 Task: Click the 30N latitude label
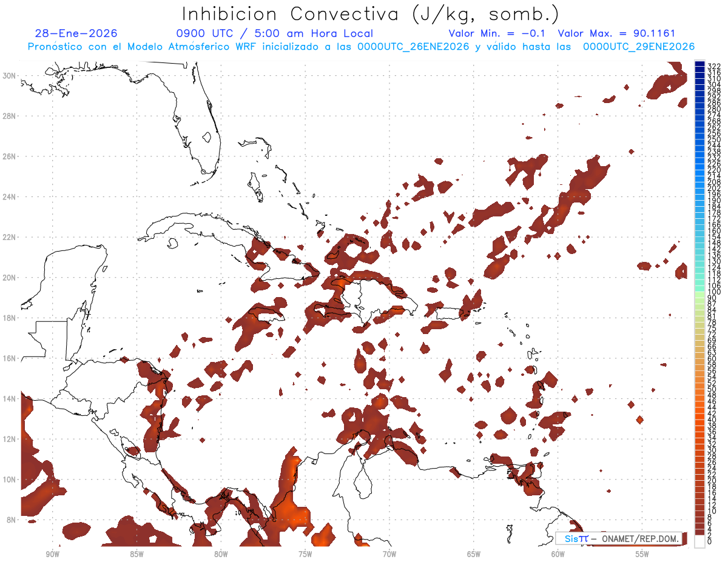8,75
